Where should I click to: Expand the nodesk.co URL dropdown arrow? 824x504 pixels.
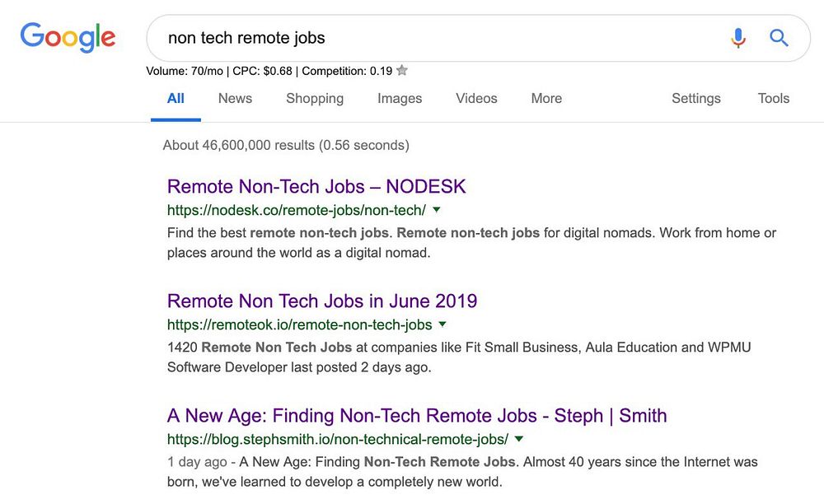(437, 209)
